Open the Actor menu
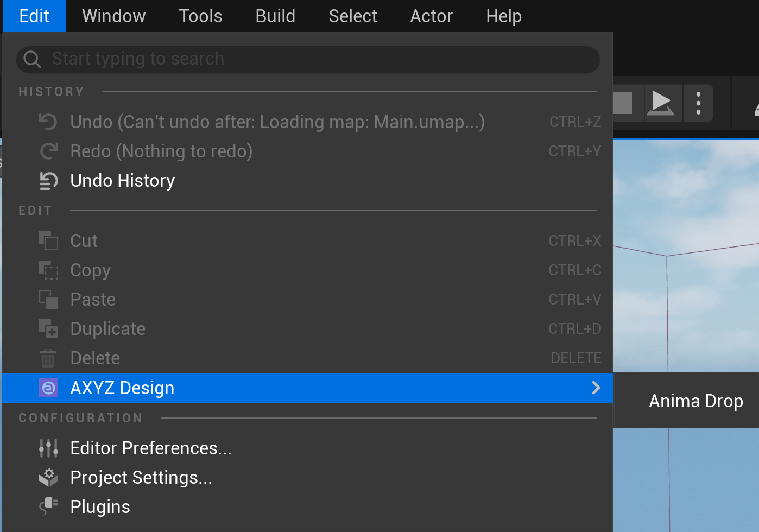Viewport: 759px width, 532px height. tap(432, 16)
